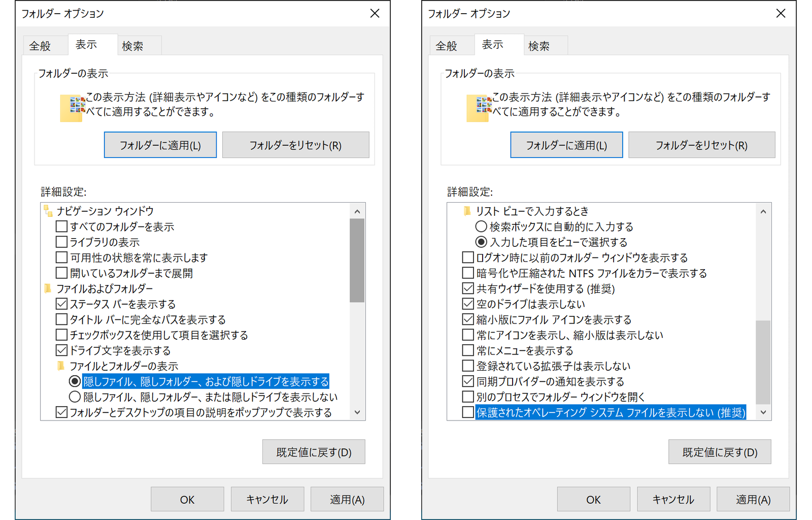Click scrollbar down arrow in right settings list
The width and height of the screenshot is (812, 520).
point(763,412)
